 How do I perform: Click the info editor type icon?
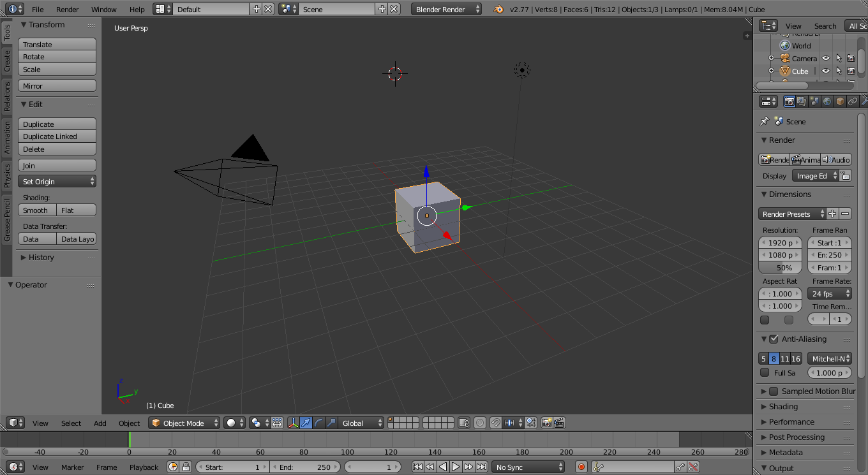(16, 9)
